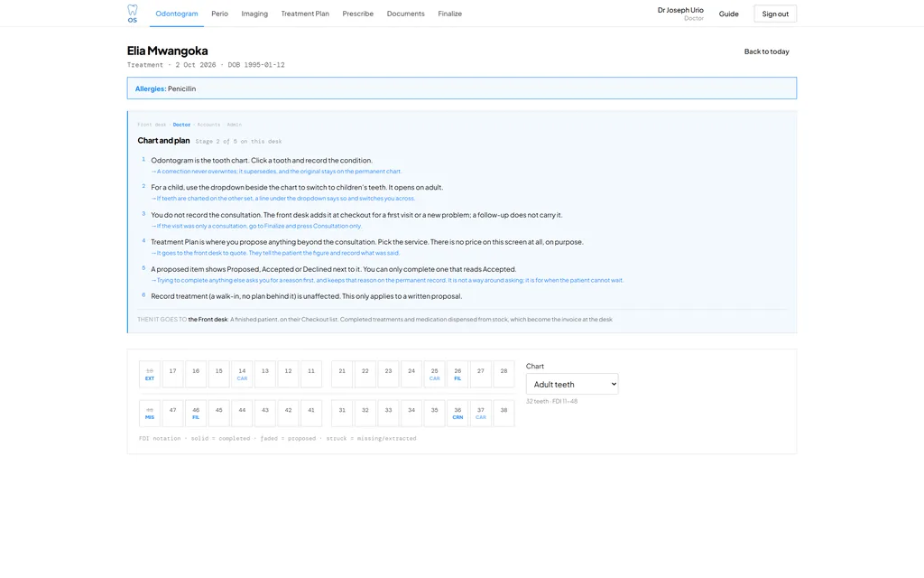Select extracted tooth 18 on the chart
The width and height of the screenshot is (924, 578).
pos(150,374)
